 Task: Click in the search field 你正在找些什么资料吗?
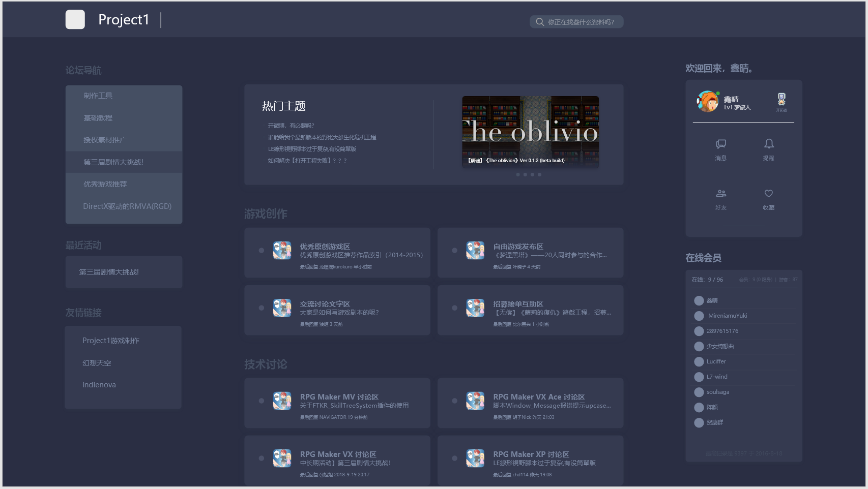[x=576, y=22]
